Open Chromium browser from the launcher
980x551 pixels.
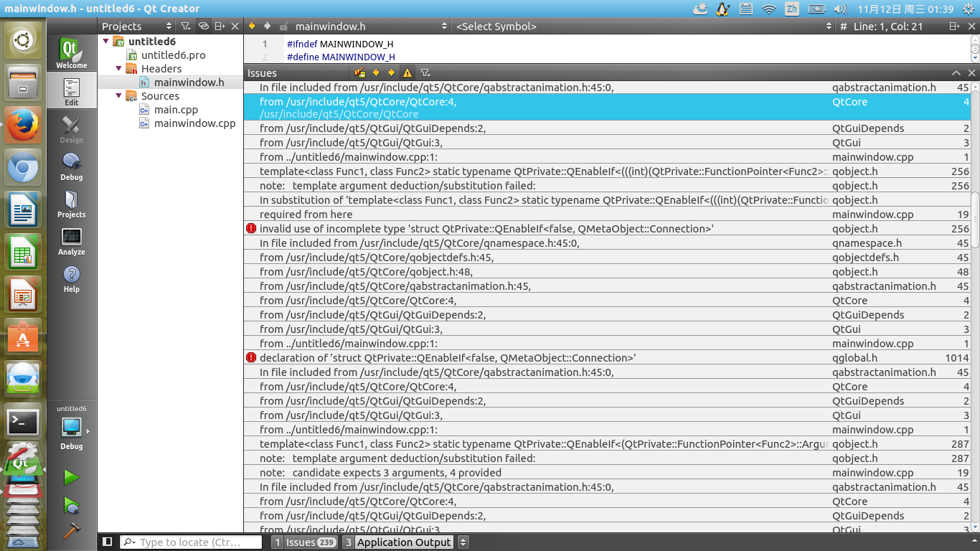point(23,169)
